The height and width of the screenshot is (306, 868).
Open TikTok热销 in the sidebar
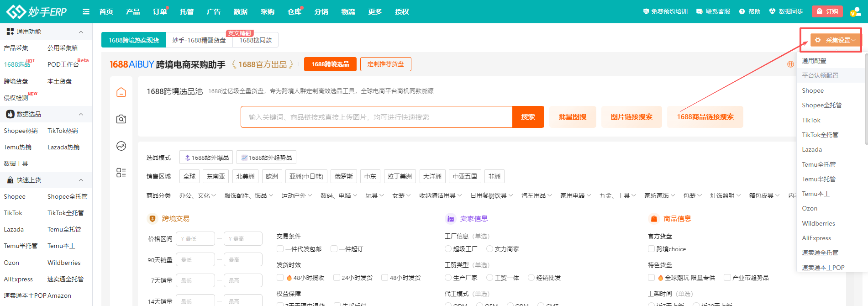point(63,131)
